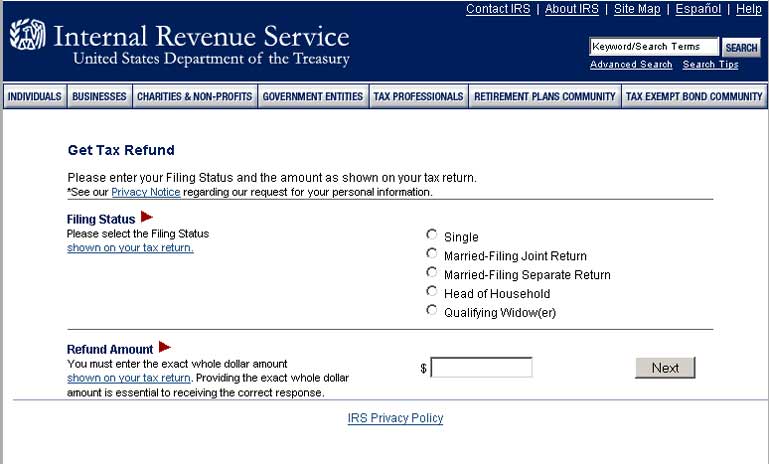
Task: Open Retirement Plans Community tab
Action: point(544,97)
